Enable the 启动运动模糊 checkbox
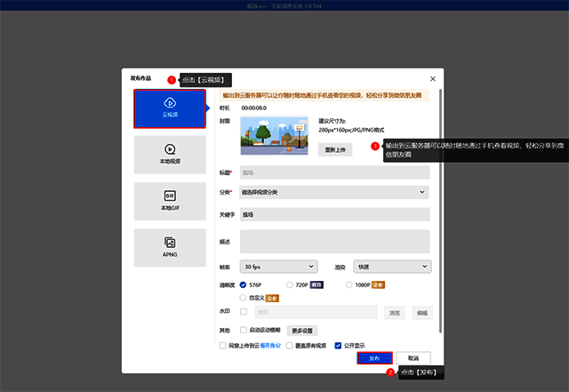 244,330
